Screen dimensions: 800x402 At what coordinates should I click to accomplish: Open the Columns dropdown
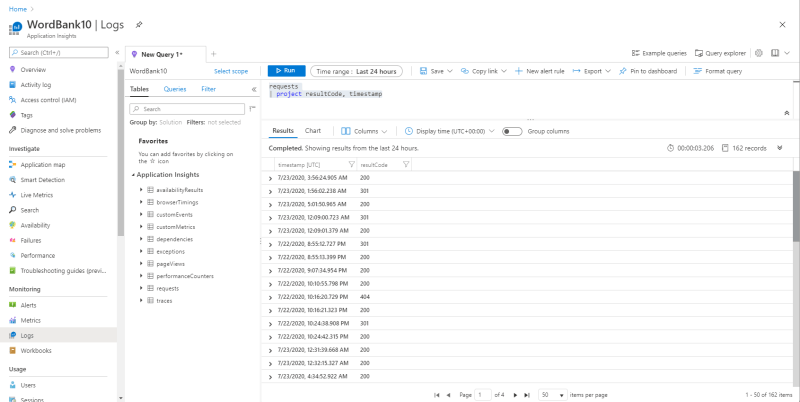[x=364, y=132]
